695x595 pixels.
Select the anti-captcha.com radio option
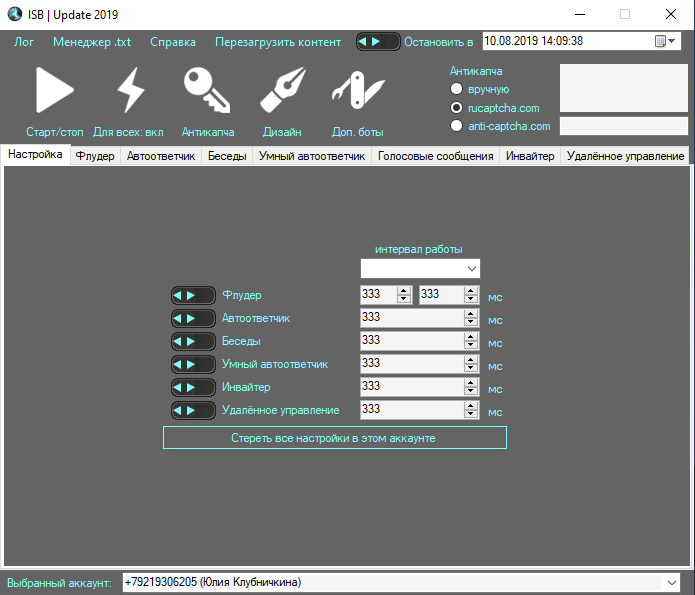[x=456, y=126]
